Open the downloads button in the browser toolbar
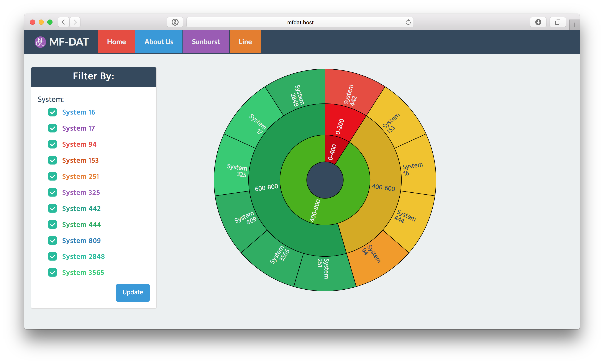 (x=538, y=22)
